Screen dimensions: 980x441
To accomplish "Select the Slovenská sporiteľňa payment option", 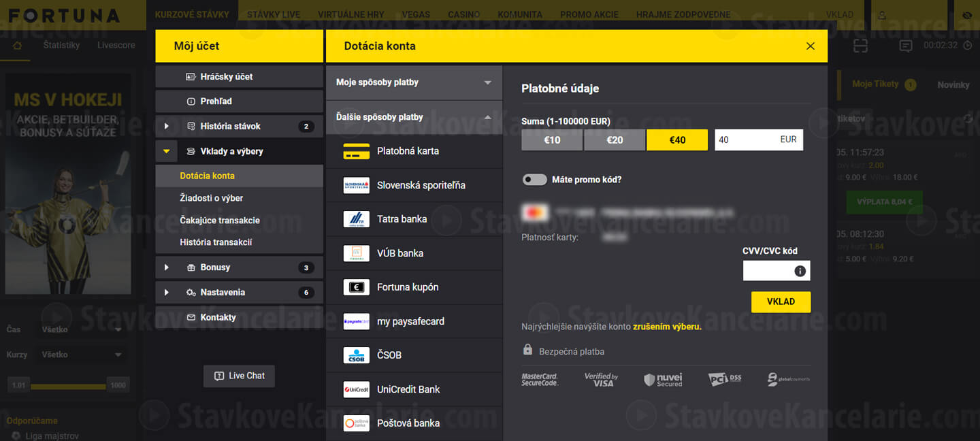I will pyautogui.click(x=414, y=185).
